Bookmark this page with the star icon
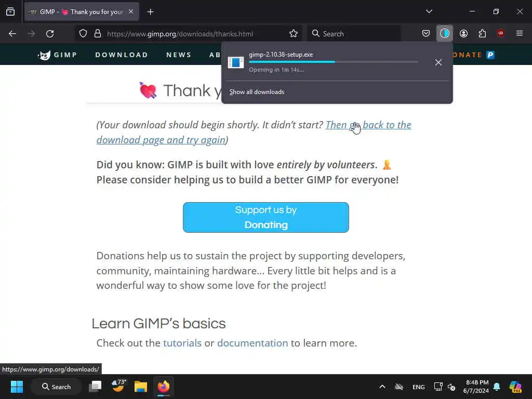This screenshot has height=399, width=532. 294,34
